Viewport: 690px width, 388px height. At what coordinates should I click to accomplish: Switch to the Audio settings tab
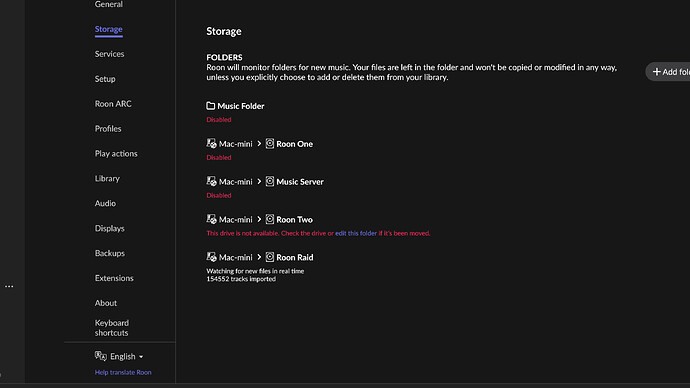coord(105,203)
